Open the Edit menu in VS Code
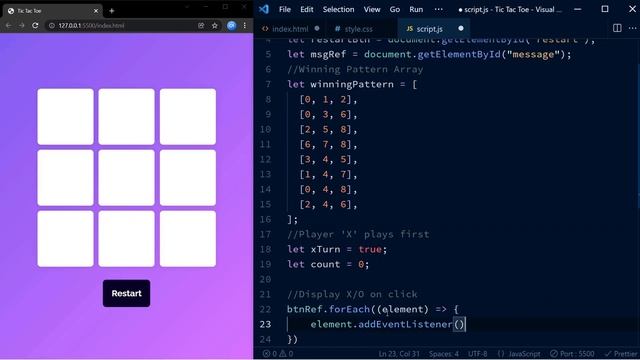640x360 pixels. point(307,9)
